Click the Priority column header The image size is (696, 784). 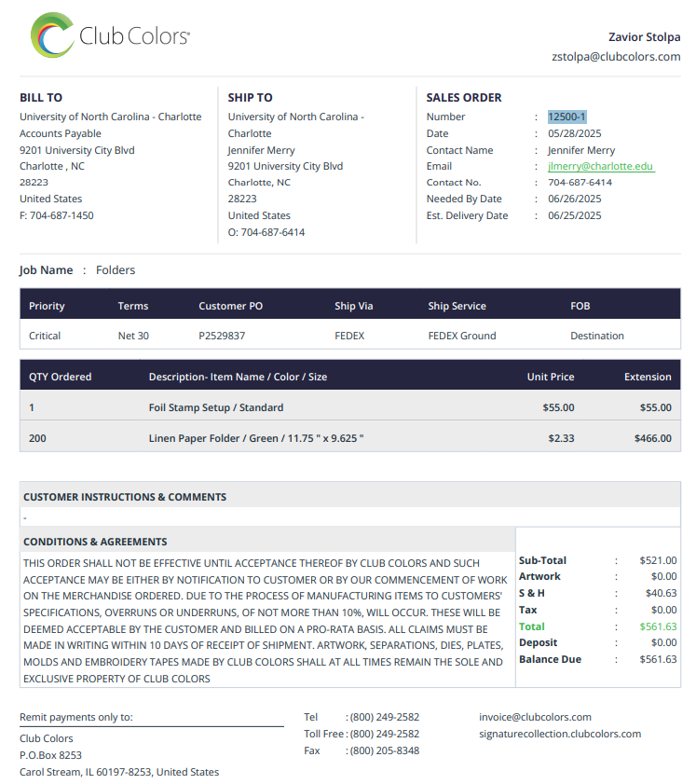coord(47,306)
